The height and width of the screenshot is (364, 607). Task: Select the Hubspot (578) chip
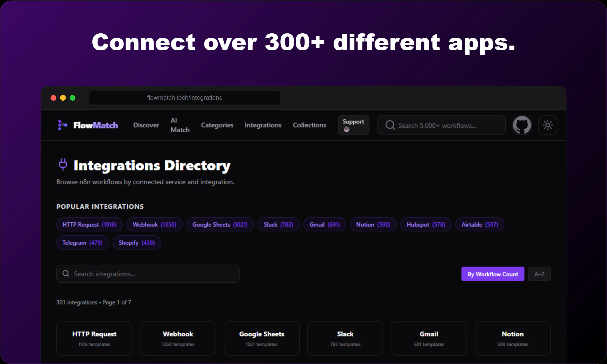click(x=426, y=224)
